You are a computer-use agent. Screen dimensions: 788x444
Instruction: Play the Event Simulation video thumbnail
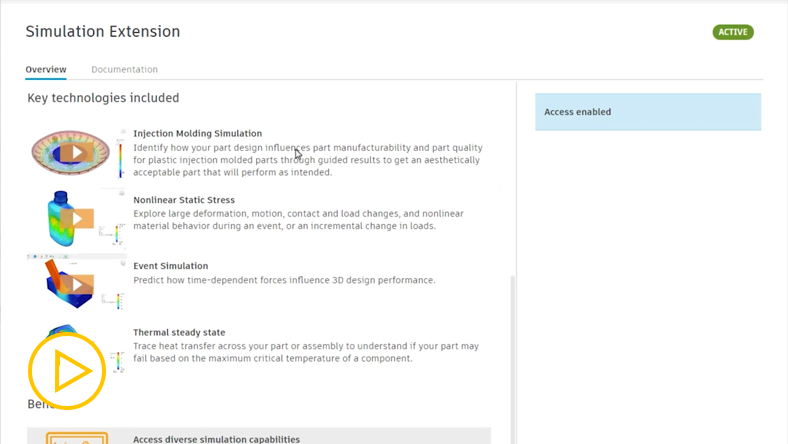click(x=77, y=285)
